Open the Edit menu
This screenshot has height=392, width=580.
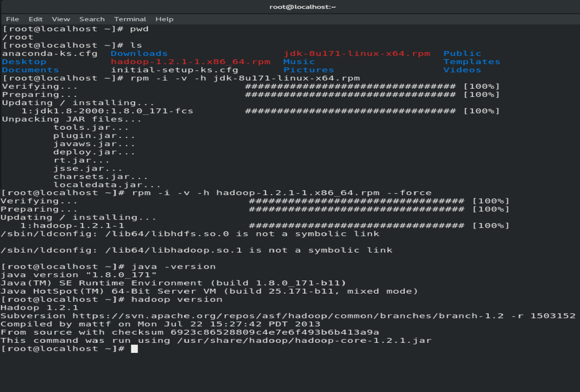[x=35, y=19]
